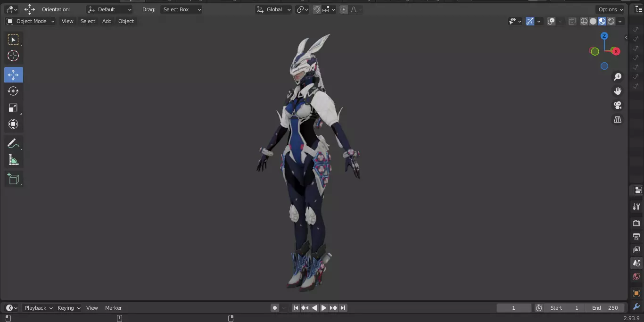Switch perspective/orthographic with grid icon
The width and height of the screenshot is (644, 322).
coord(618,120)
